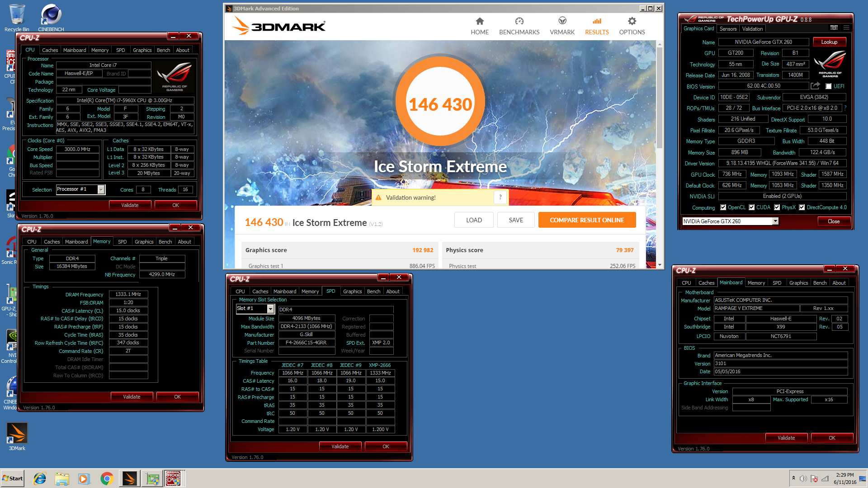Click the Part Number field F4-2666C15-4GRR
The height and width of the screenshot is (488, 868).
[x=307, y=343]
